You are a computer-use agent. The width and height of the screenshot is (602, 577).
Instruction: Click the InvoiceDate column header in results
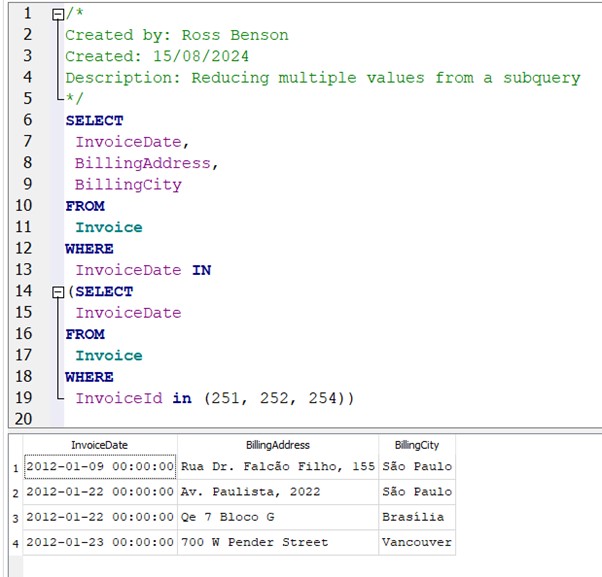(x=99, y=445)
